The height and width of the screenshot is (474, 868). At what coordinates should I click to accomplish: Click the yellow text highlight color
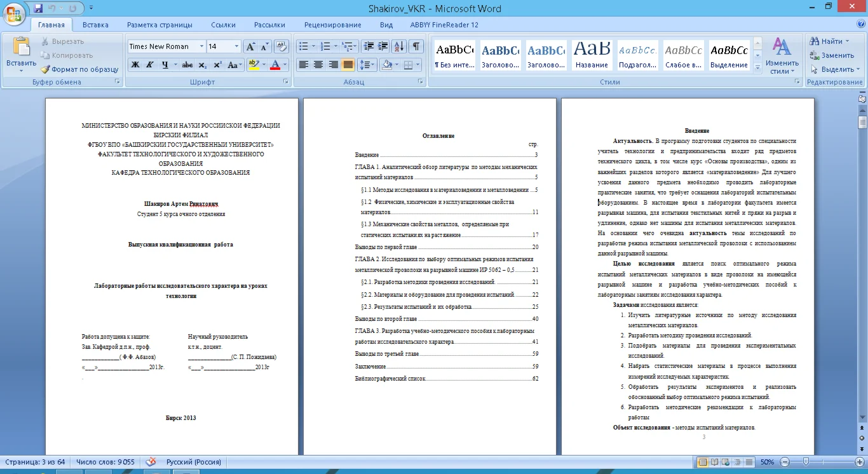tap(254, 65)
